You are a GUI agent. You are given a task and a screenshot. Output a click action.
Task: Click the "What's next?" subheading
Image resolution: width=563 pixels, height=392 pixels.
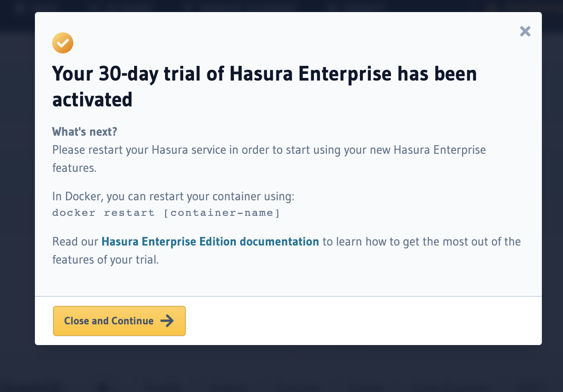[x=84, y=131]
